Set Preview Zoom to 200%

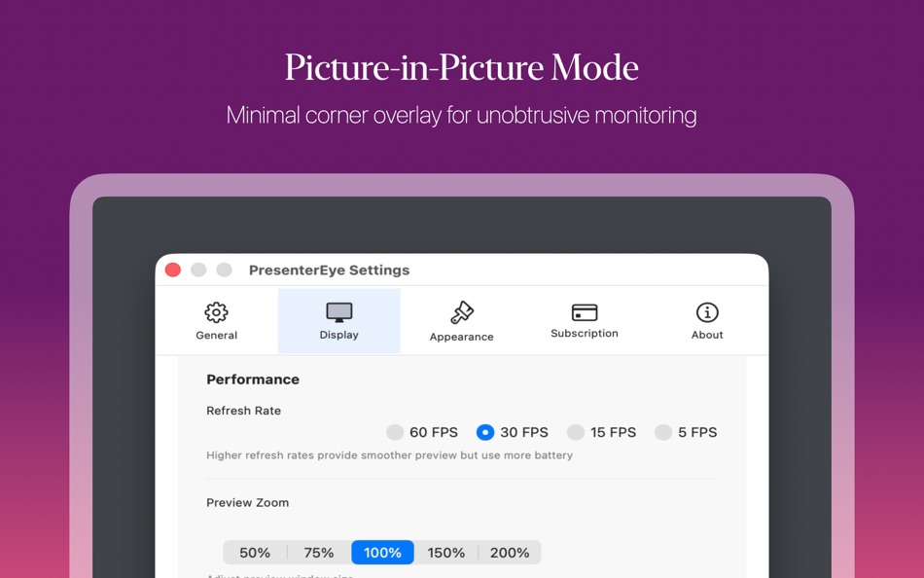click(510, 552)
